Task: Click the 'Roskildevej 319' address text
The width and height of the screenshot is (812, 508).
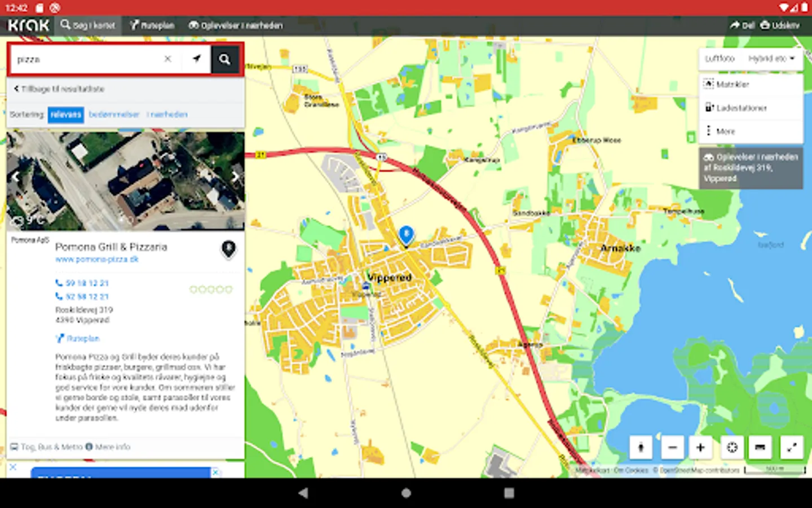Action: pos(84,310)
